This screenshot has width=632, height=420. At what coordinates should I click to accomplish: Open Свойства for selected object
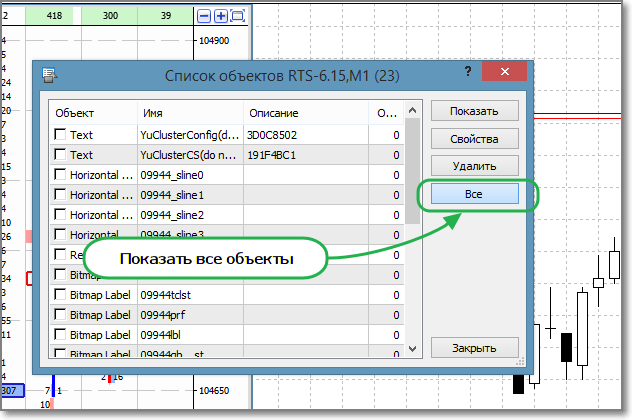(474, 139)
